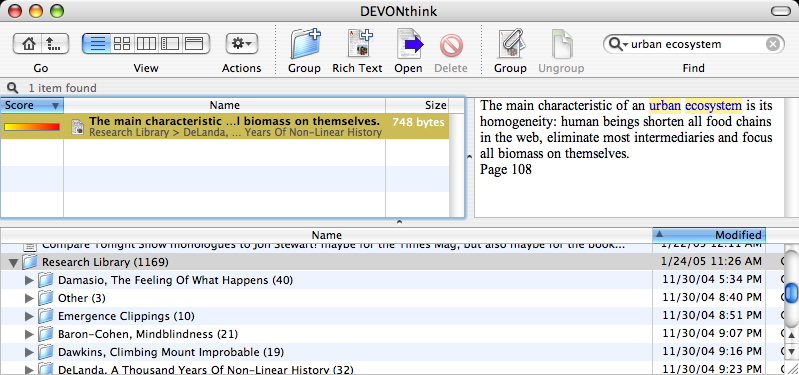Expand Dawkins, Climbing Mount Improbable group
The width and height of the screenshot is (799, 375).
pyautogui.click(x=29, y=352)
